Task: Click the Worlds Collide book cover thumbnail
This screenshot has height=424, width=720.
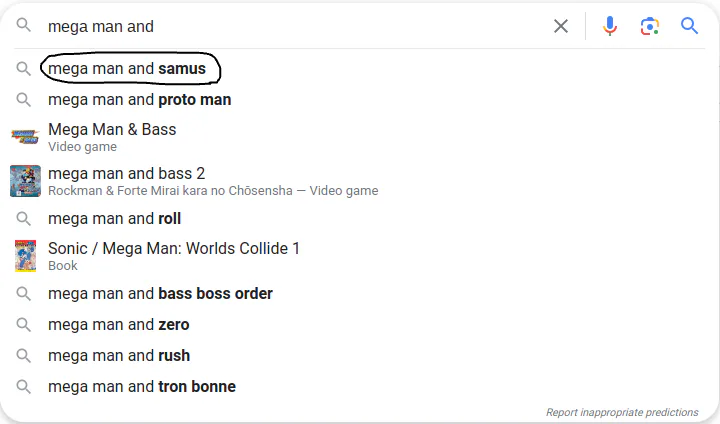Action: point(24,256)
